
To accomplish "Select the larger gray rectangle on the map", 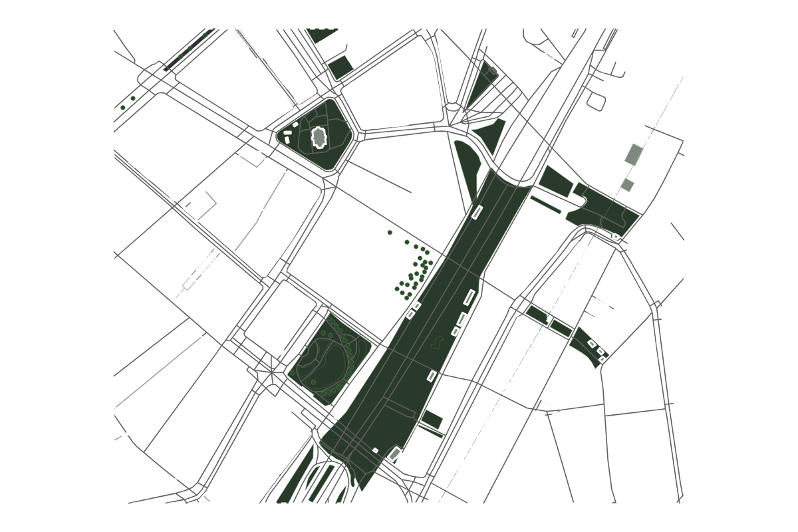I will [x=634, y=154].
